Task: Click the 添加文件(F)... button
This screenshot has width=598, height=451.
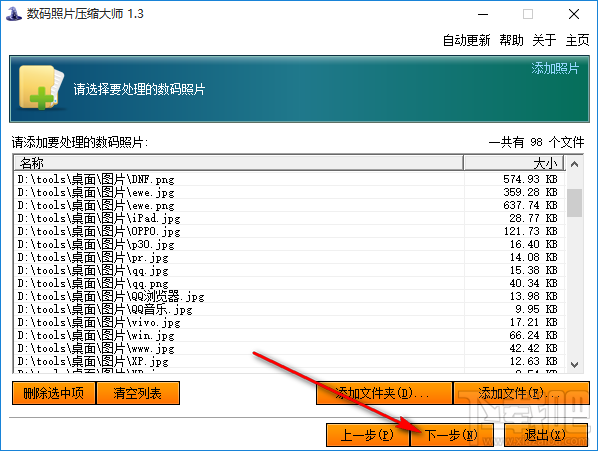Action: tap(521, 393)
